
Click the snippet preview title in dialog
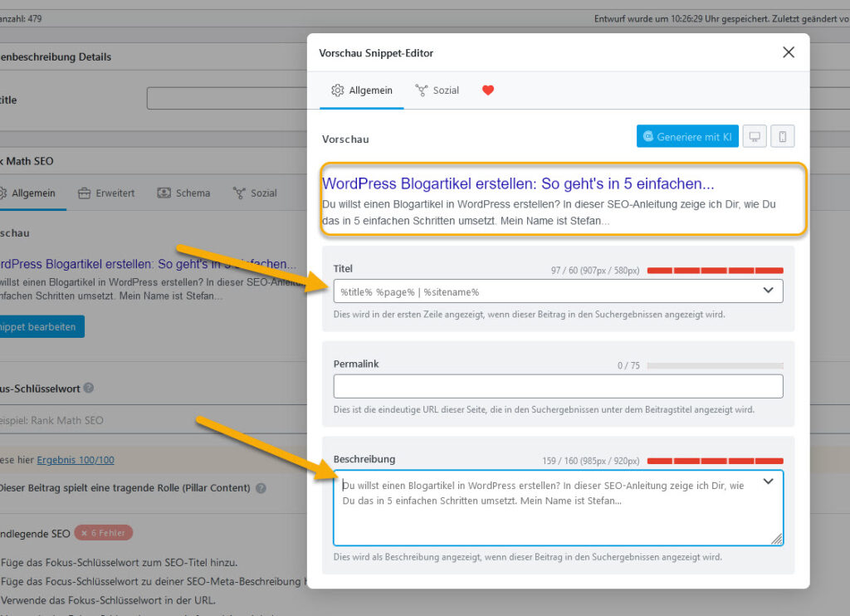click(x=518, y=183)
